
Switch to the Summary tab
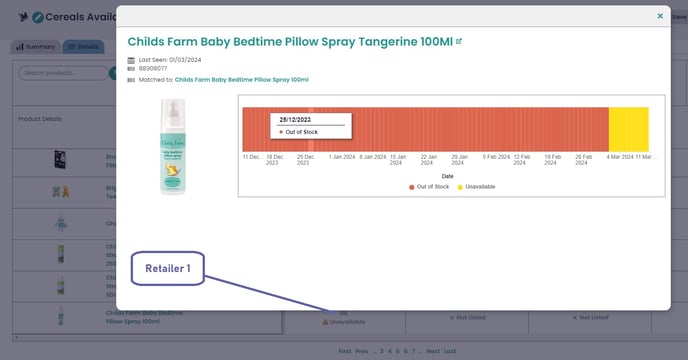pos(36,47)
